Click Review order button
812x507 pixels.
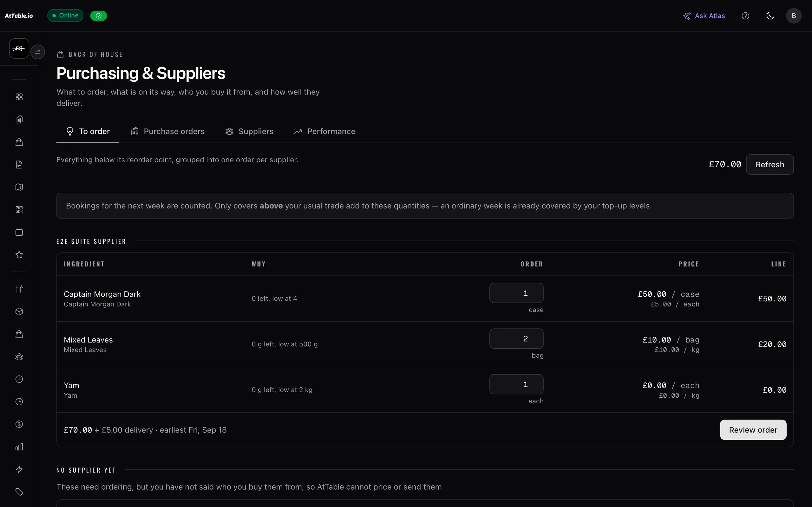753,430
